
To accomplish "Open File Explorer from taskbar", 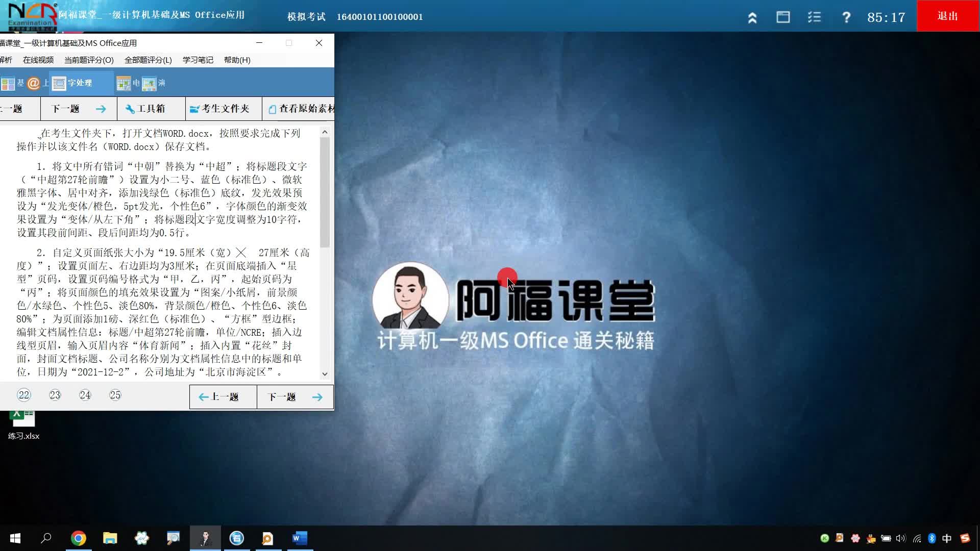I will [x=110, y=538].
